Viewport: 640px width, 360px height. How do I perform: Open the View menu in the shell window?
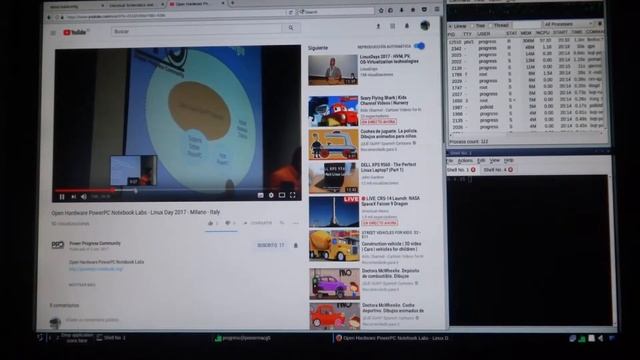pyautogui.click(x=494, y=160)
